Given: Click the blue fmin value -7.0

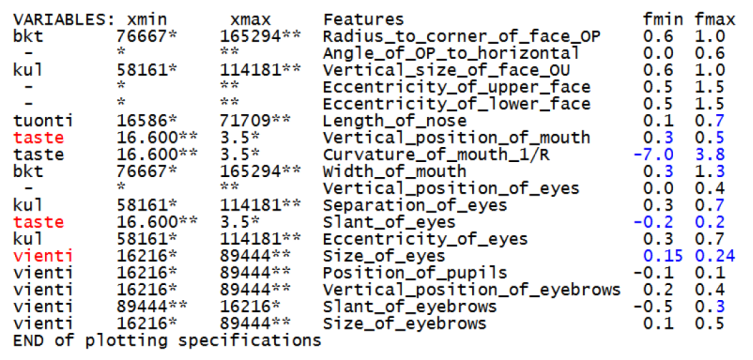Looking at the screenshot, I should [x=656, y=155].
